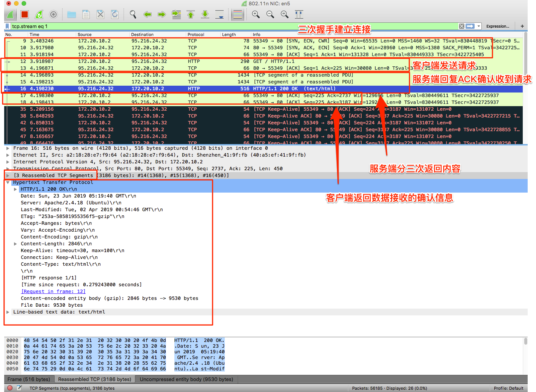Collapse Hypertext Transfer Protocol section
536x392 pixels.
[8, 182]
